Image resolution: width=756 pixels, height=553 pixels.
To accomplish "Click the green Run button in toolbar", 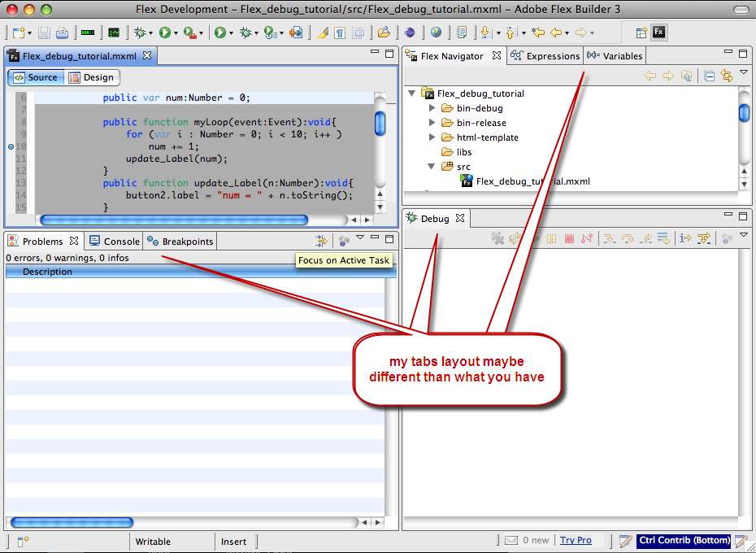I will (164, 33).
